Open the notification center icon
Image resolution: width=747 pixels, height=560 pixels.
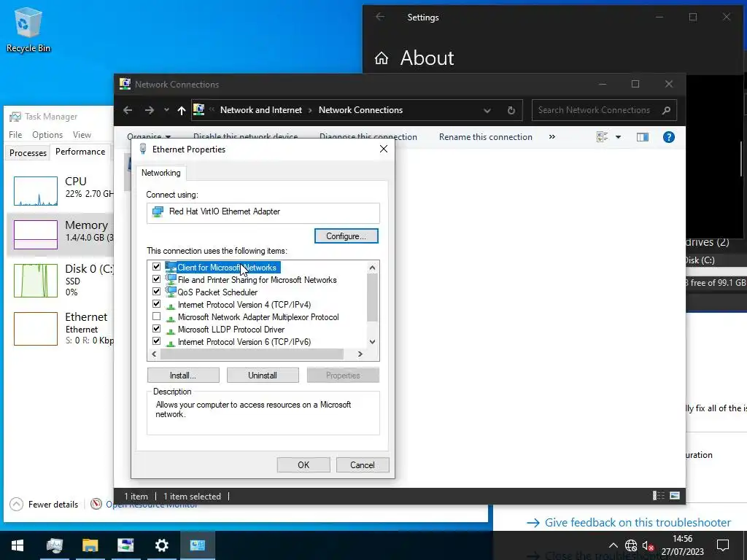point(723,545)
